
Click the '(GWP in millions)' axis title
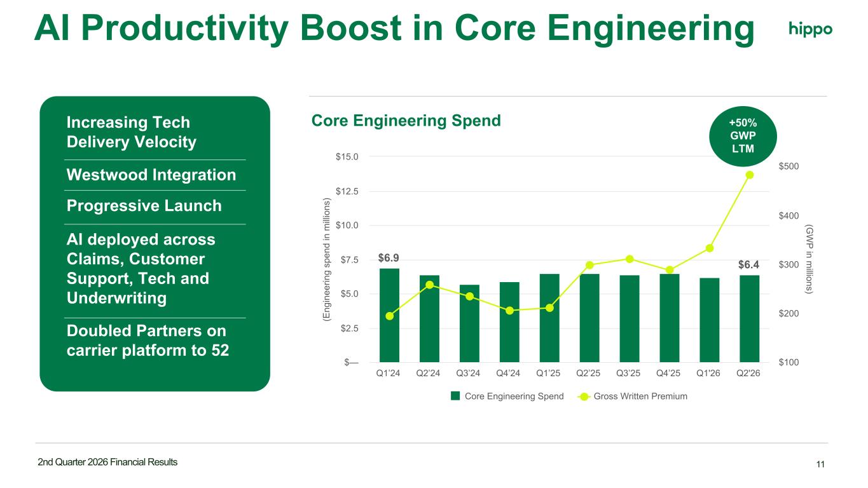pos(809,259)
